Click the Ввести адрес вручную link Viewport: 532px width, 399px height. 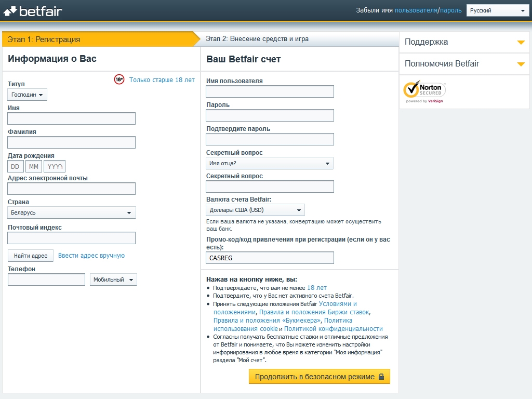coord(91,256)
